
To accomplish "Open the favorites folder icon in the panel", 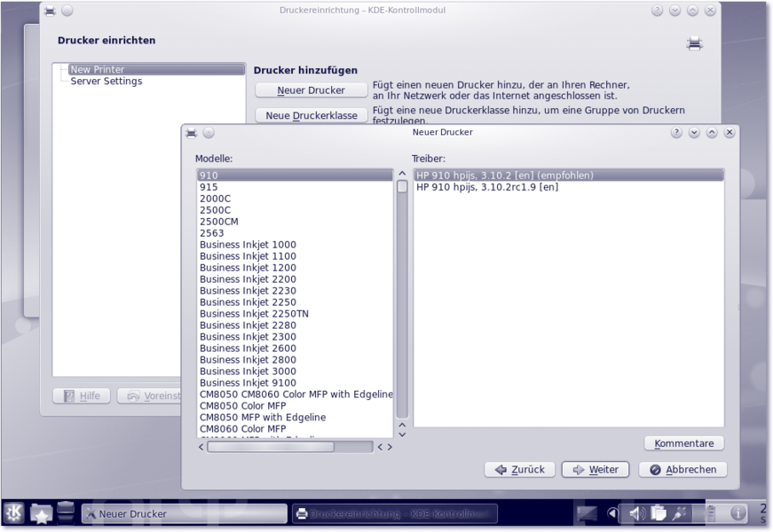I will coord(41,513).
